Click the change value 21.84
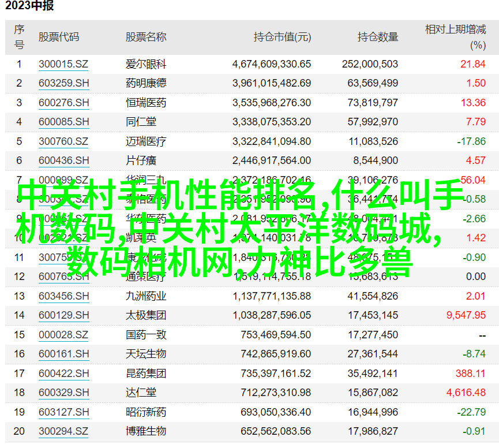The image size is (499, 448). click(473, 64)
